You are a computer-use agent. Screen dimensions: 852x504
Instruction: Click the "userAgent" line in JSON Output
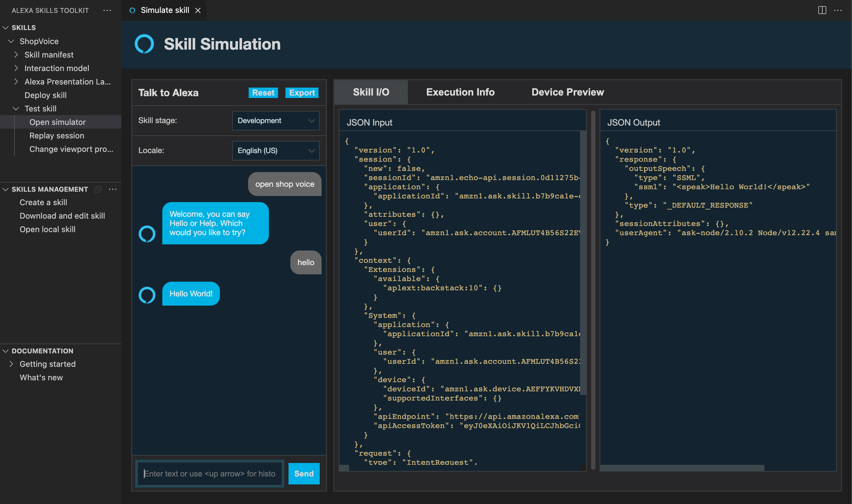(x=725, y=233)
